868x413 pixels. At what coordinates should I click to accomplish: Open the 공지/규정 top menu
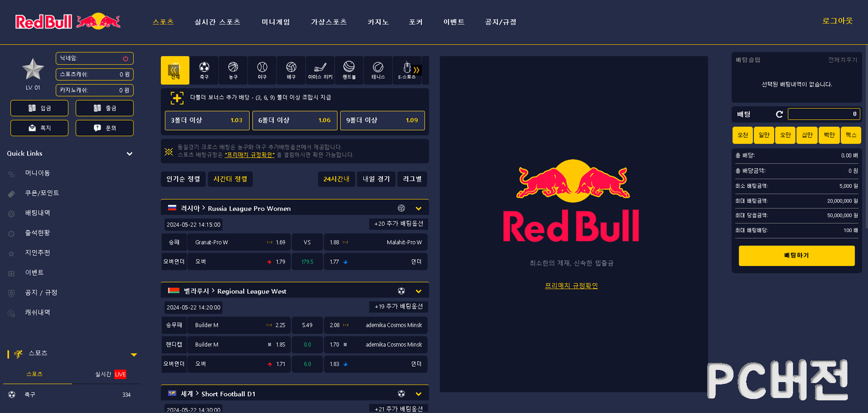[x=501, y=22]
